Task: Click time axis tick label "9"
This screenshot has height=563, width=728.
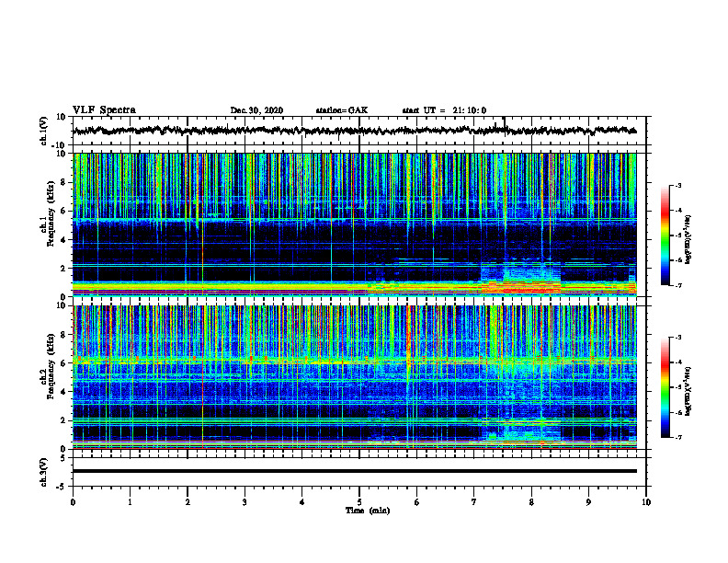Action: 588,502
